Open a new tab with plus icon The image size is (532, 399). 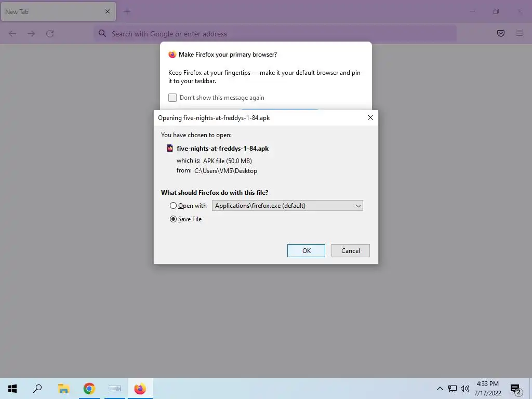tap(127, 12)
